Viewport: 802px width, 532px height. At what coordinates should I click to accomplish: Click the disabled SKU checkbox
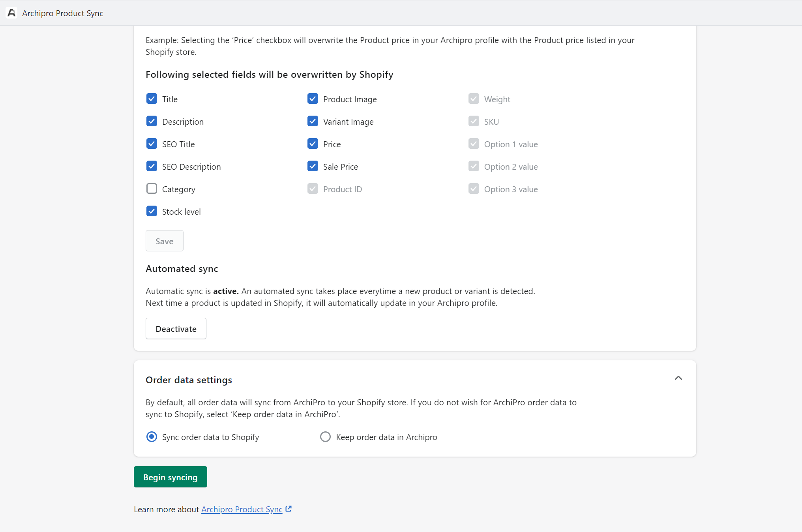474,121
